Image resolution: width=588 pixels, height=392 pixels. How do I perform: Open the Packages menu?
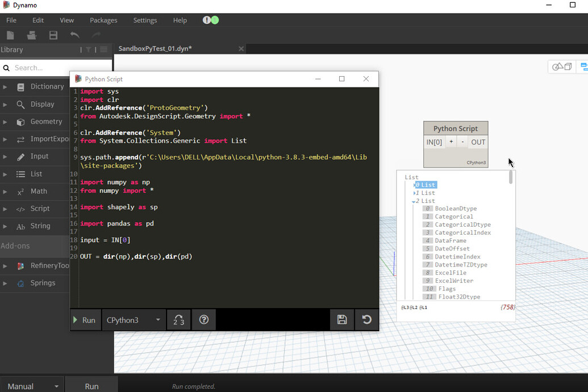coord(103,20)
